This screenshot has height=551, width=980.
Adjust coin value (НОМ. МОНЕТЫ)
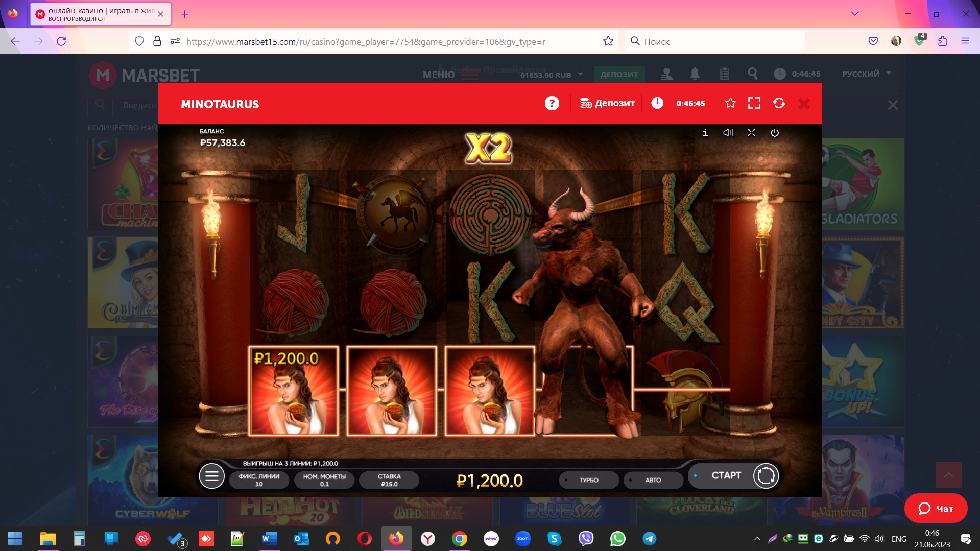click(x=324, y=480)
